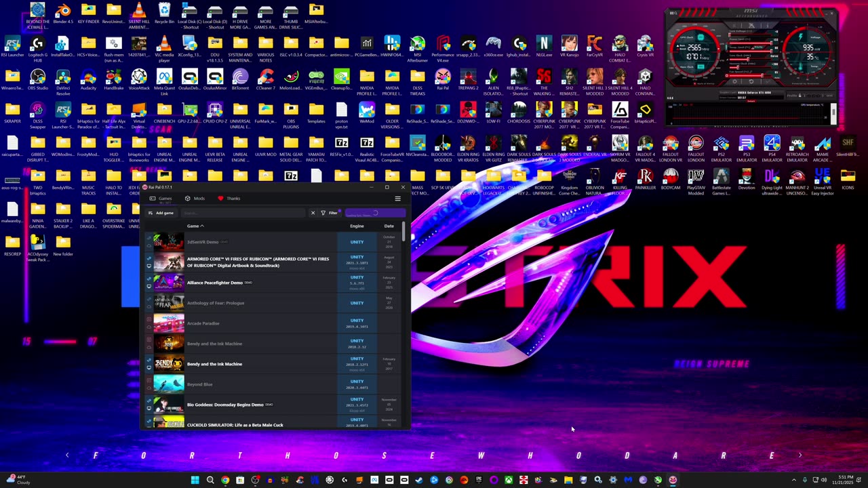
Task: Sort the list by the Date column
Action: [x=389, y=226]
